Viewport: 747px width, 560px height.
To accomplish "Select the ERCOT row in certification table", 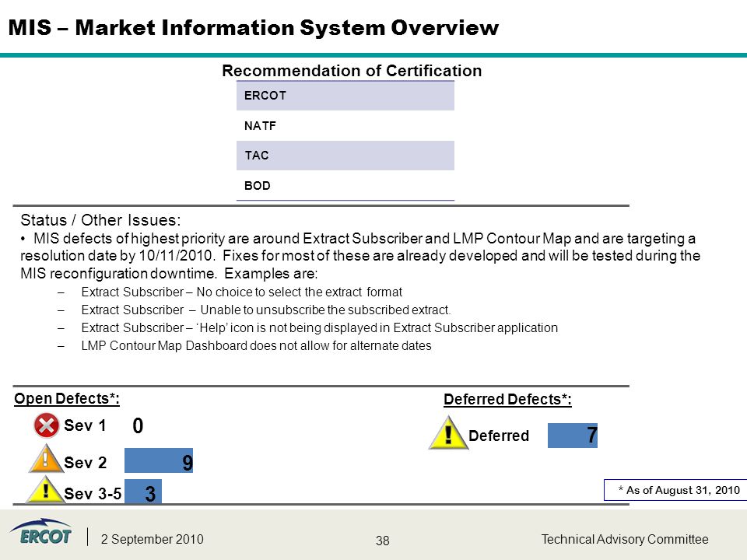I will point(345,96).
